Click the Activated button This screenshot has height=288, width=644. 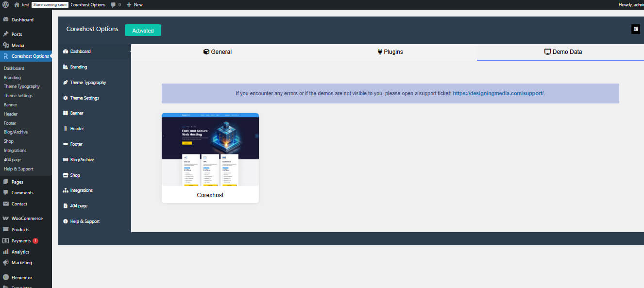click(x=143, y=30)
